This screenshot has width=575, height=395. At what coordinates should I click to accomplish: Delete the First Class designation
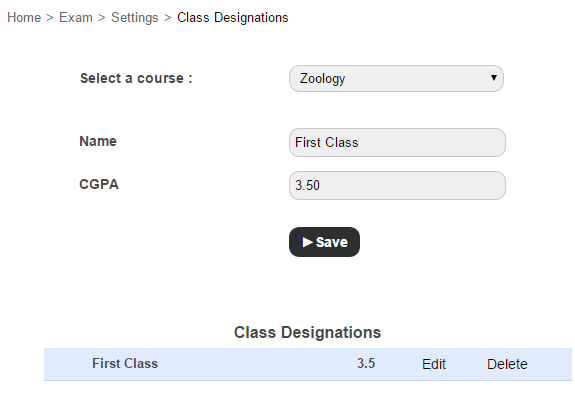(507, 364)
